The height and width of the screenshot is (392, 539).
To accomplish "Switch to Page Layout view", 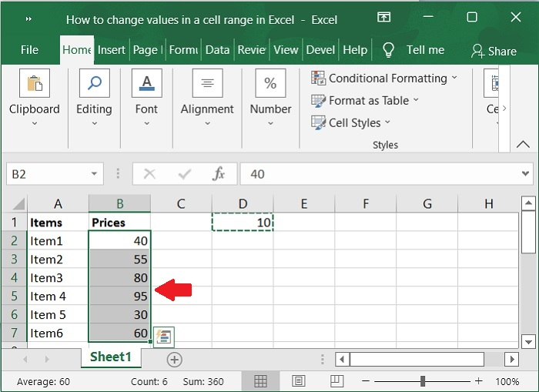I will pos(298,381).
